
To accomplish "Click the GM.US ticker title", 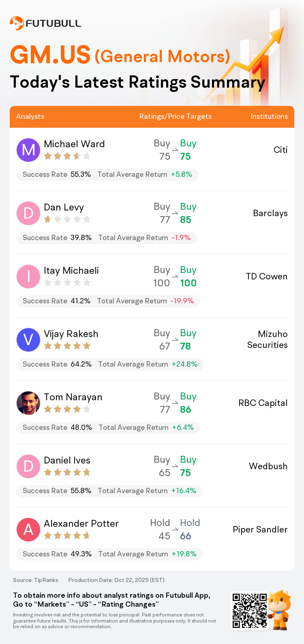I will 50,55.
